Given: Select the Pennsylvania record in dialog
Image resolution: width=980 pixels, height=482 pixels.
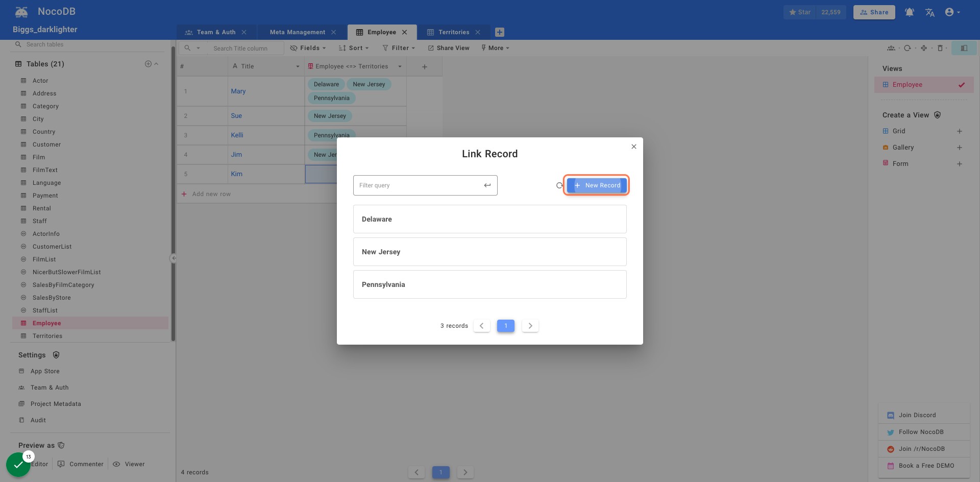Looking at the screenshot, I should point(490,284).
